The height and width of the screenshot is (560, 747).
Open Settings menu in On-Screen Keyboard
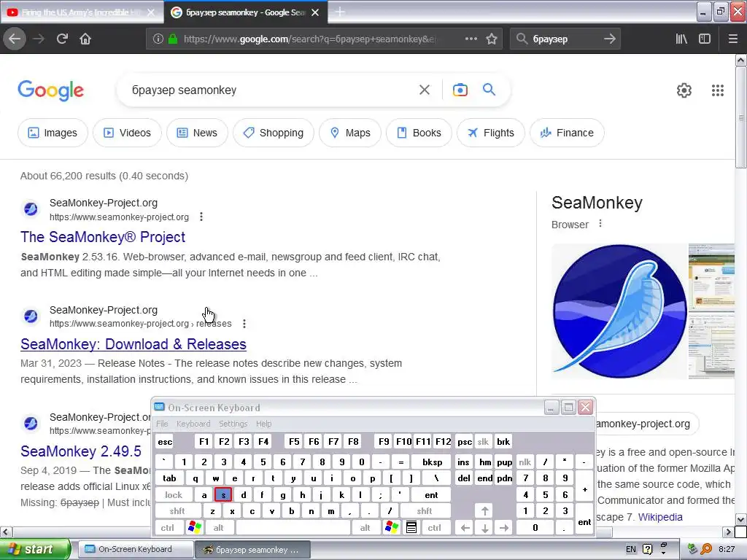pyautogui.click(x=233, y=424)
